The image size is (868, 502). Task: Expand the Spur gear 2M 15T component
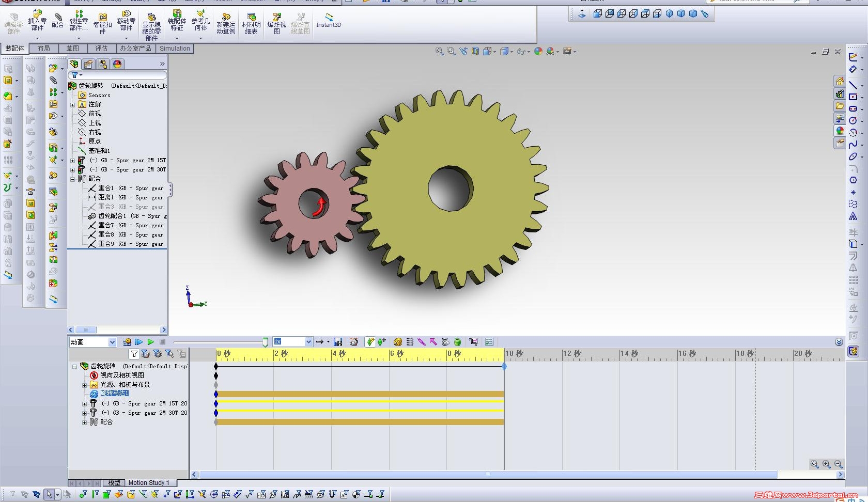click(x=73, y=161)
